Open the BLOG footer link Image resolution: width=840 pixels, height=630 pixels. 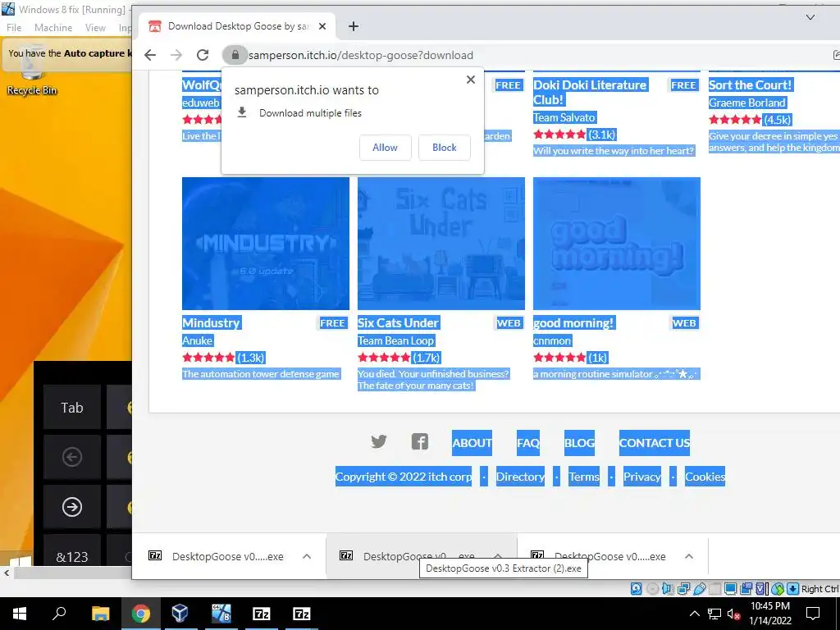[579, 443]
